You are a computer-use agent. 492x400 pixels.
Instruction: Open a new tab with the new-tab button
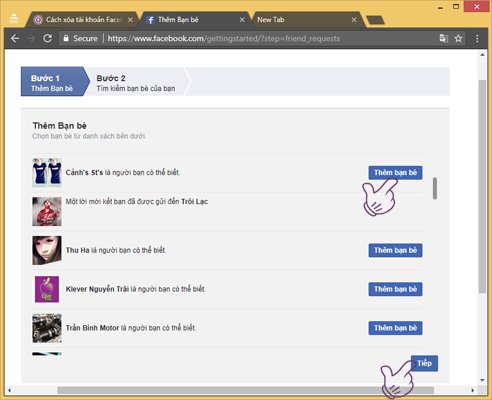(375, 20)
